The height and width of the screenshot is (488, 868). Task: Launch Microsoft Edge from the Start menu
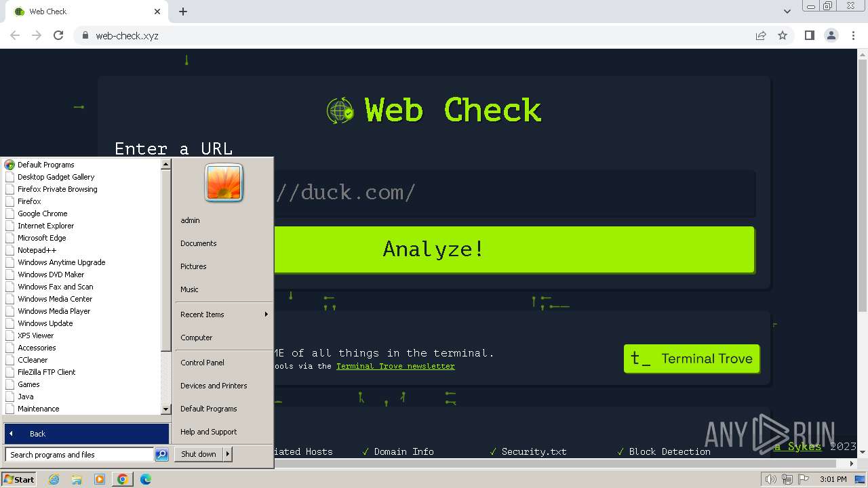coord(41,238)
